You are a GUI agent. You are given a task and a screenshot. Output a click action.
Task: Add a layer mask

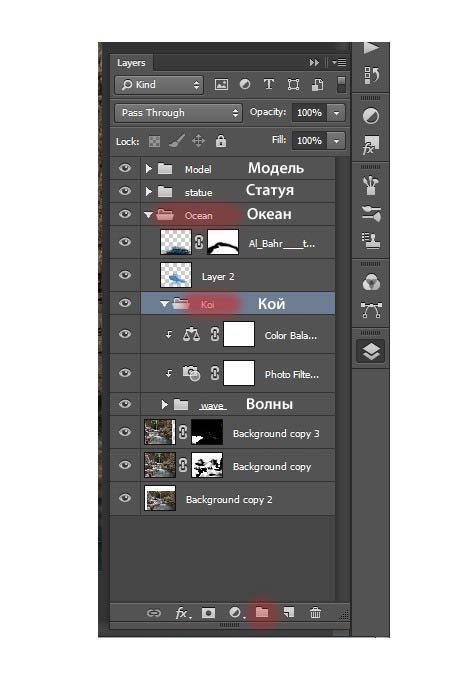coord(209,613)
